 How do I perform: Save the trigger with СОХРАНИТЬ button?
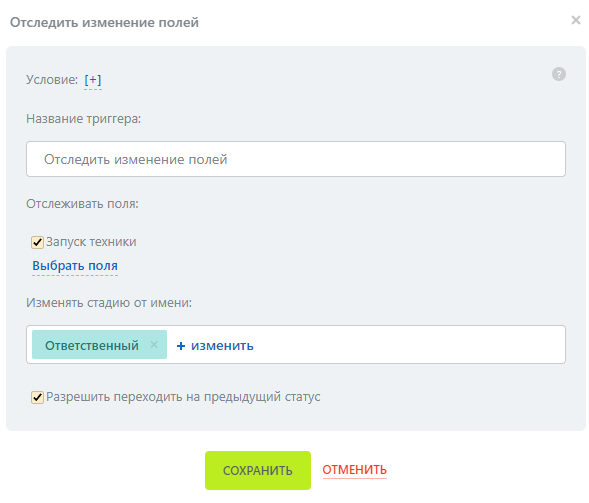coord(258,470)
